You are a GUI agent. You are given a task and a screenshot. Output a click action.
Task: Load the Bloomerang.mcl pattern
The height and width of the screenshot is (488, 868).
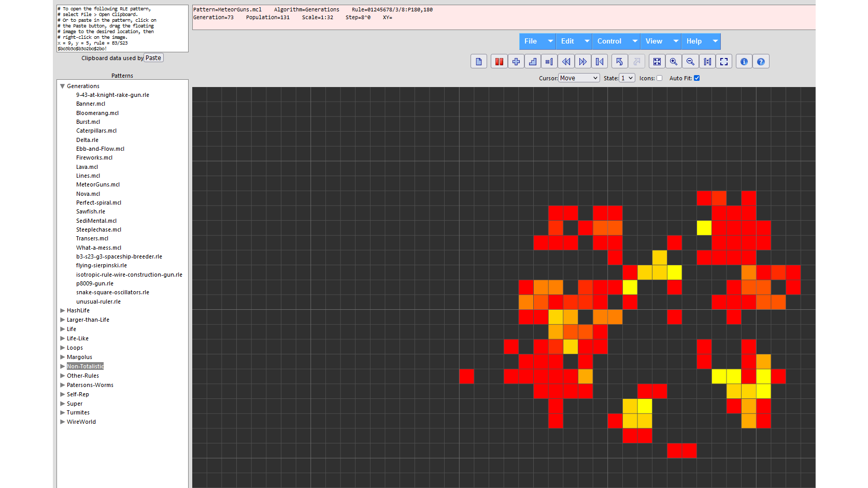97,113
